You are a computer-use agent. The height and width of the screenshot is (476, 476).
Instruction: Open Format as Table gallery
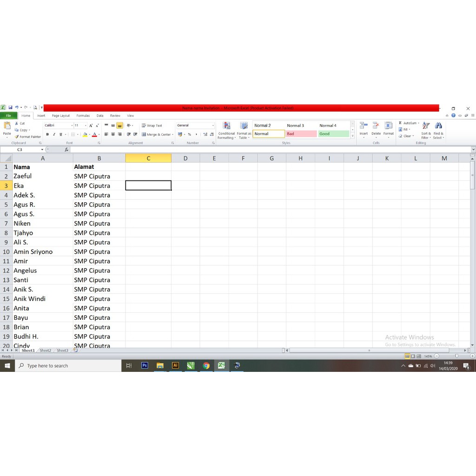(x=244, y=131)
